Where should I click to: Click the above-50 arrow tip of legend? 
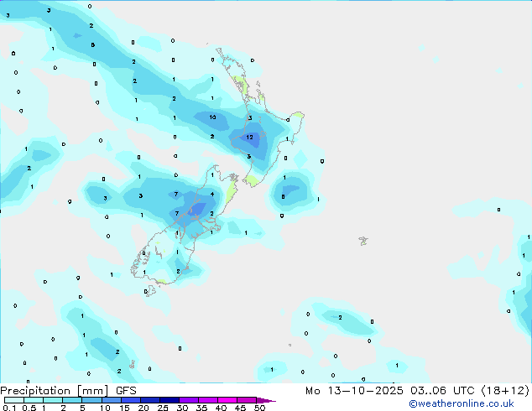point(266,400)
